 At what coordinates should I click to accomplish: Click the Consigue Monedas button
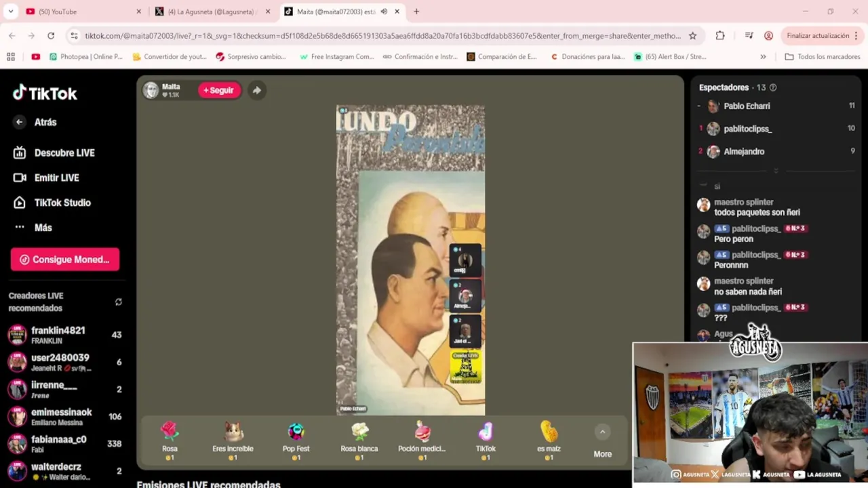point(65,260)
